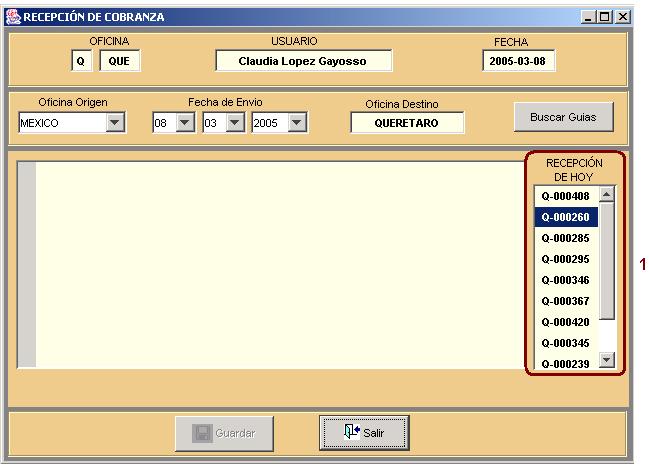Click the Usuario field Claudia Lopez Gayosso

click(303, 61)
